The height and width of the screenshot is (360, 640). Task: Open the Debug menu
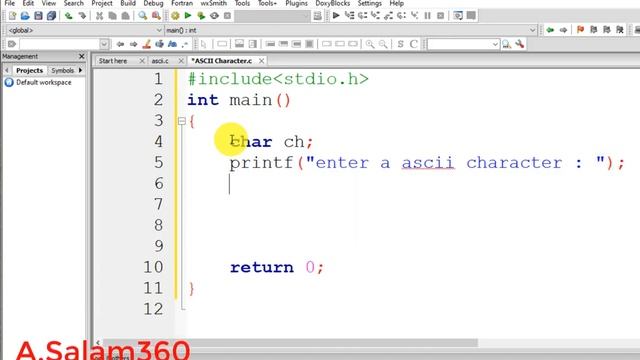pos(153,3)
